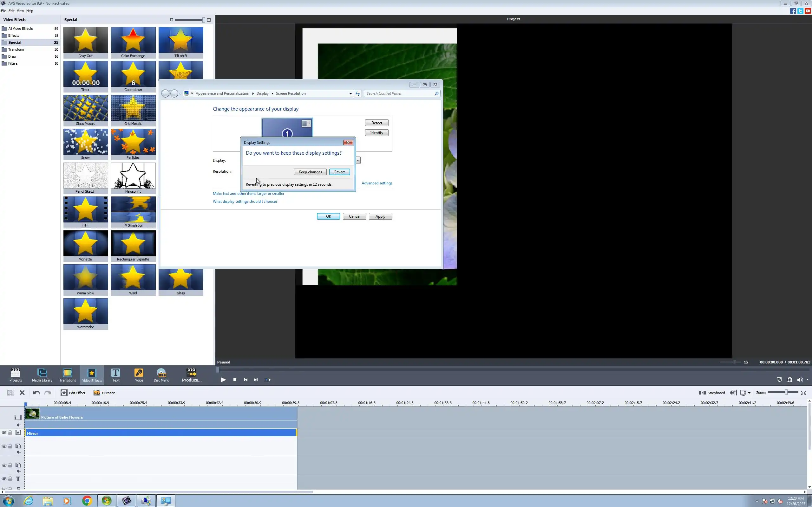Click the undo arrow in the timeline toolbar

point(36,393)
